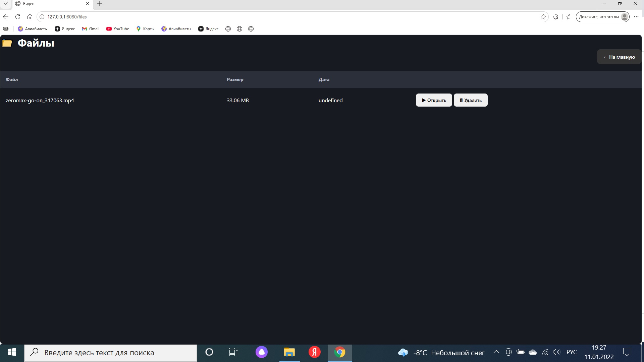644x362 pixels.
Task: Open Cortana circle icon in taskbar
Action: click(209, 352)
